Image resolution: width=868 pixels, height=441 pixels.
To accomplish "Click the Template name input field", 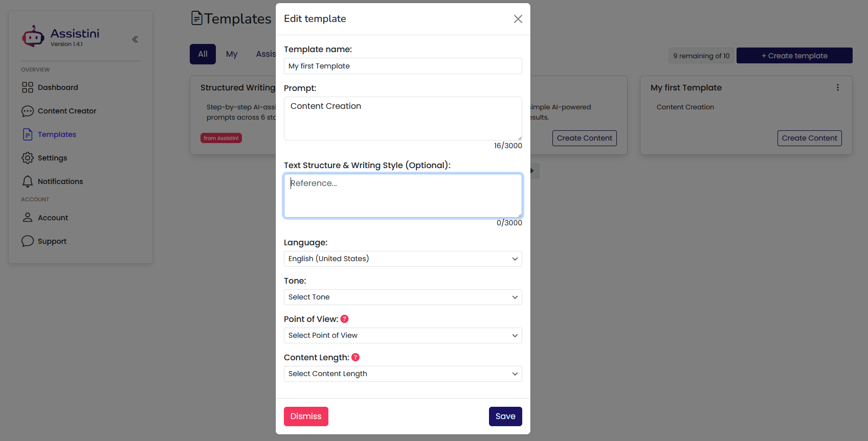I will (403, 66).
